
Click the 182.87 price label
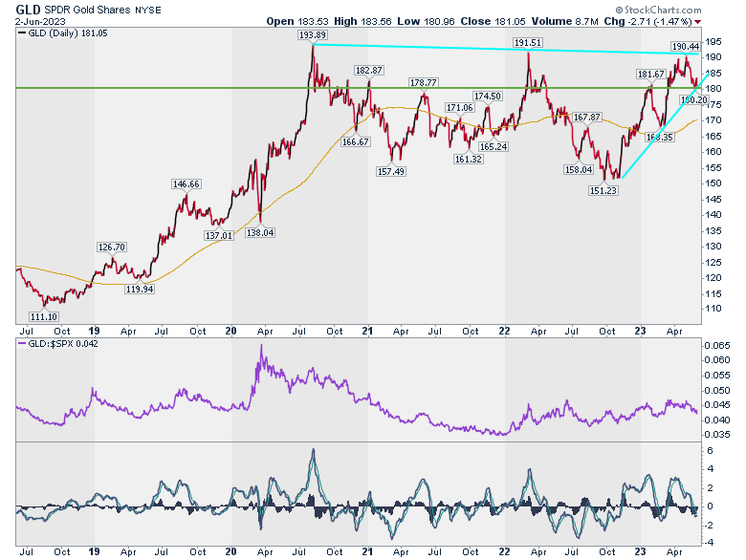click(369, 71)
